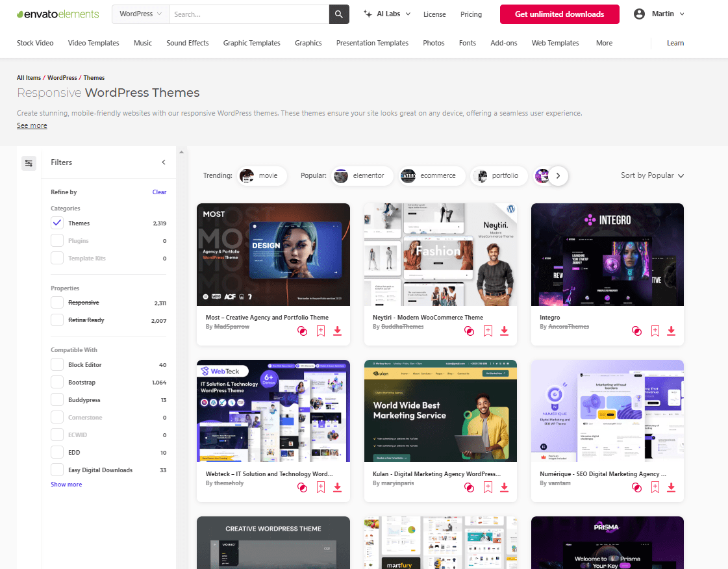Click the Envato Elements logo
This screenshot has height=569, width=728.
point(57,14)
